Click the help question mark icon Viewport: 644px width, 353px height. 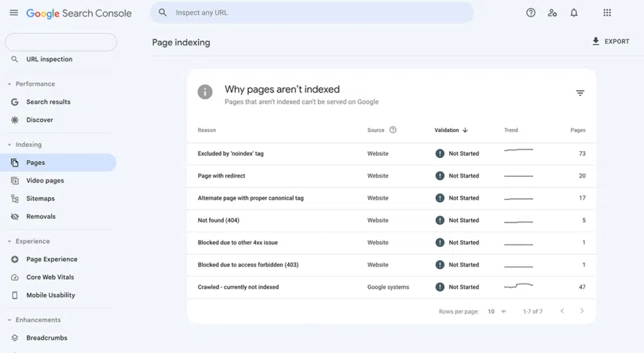531,13
